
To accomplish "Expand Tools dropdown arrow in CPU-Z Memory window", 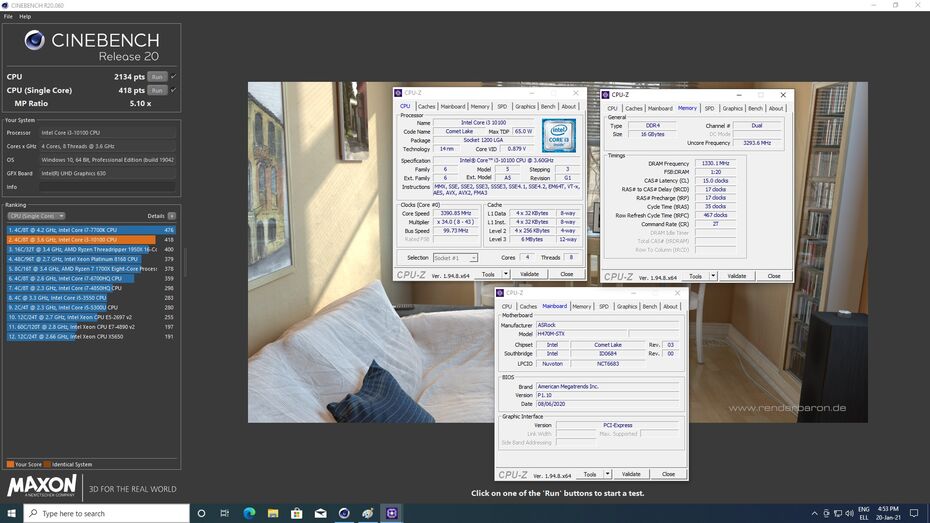I will [x=713, y=276].
